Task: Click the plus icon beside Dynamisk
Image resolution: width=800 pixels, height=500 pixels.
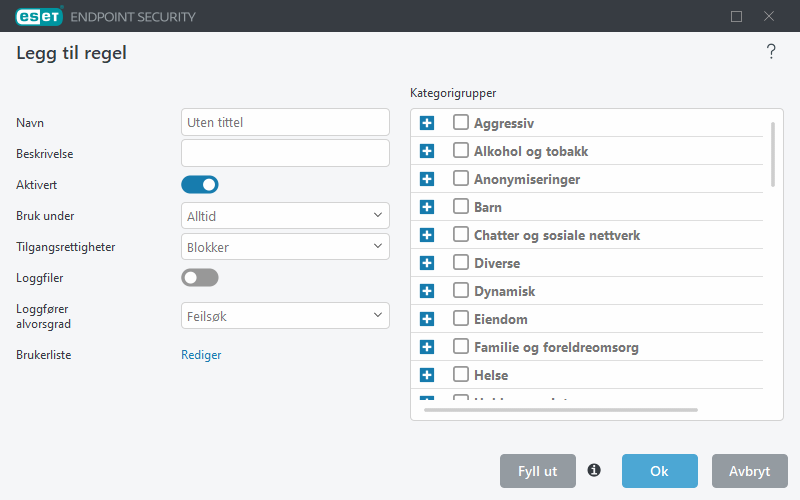Action: [x=427, y=291]
